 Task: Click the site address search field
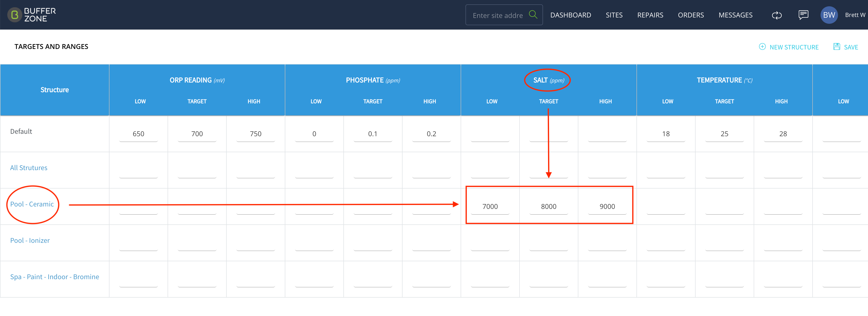click(498, 15)
